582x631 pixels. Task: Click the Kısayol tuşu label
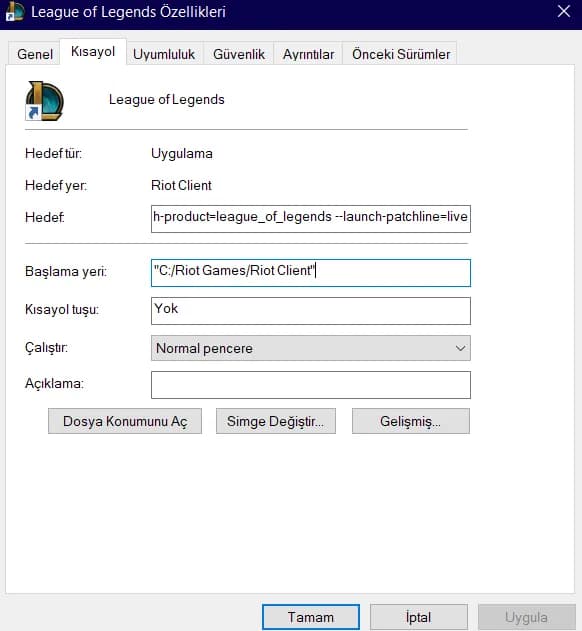coord(62,309)
